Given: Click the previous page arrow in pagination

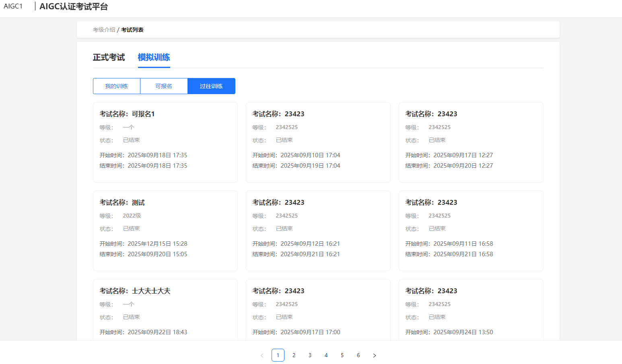Looking at the screenshot, I should [x=262, y=355].
